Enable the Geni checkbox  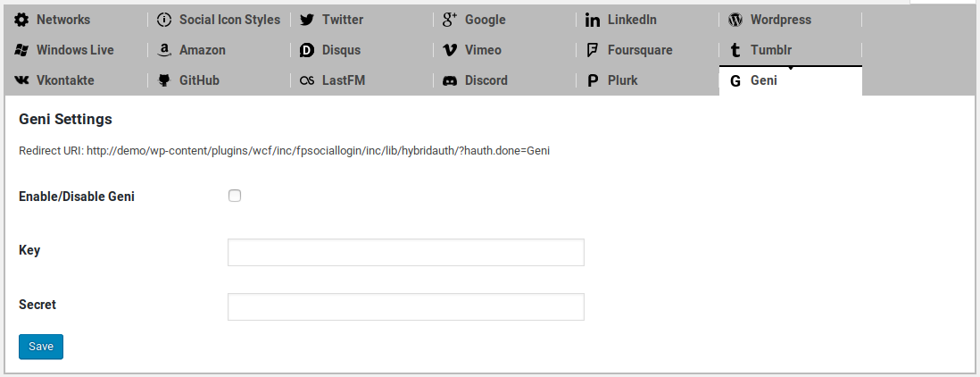(x=235, y=197)
